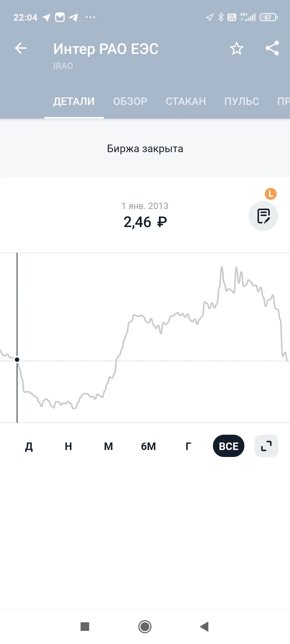Choose the Г year chart period
The image size is (290, 644).
pyautogui.click(x=189, y=446)
